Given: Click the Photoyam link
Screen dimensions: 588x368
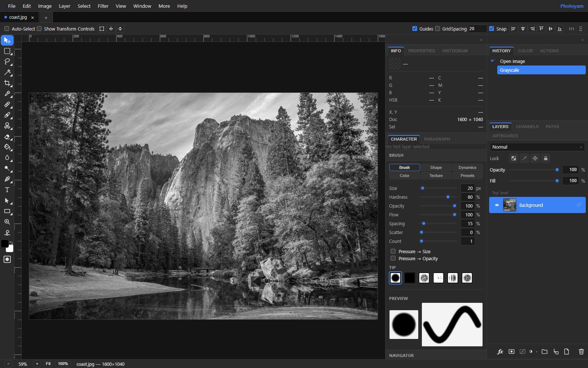Looking at the screenshot, I should click(571, 6).
